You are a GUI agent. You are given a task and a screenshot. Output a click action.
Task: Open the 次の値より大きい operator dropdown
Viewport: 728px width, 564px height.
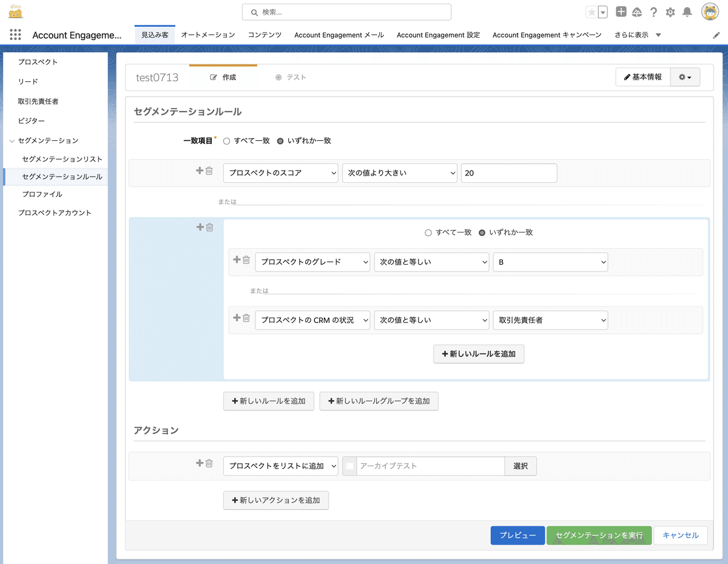400,173
